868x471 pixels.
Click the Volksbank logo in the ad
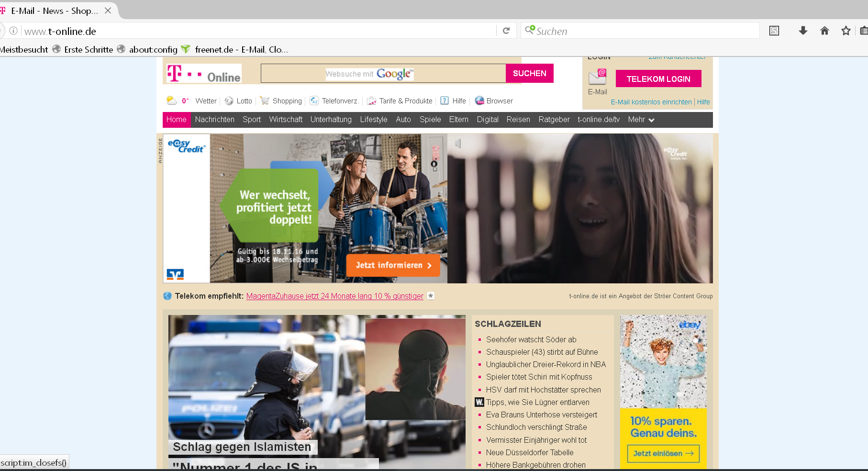pos(175,274)
